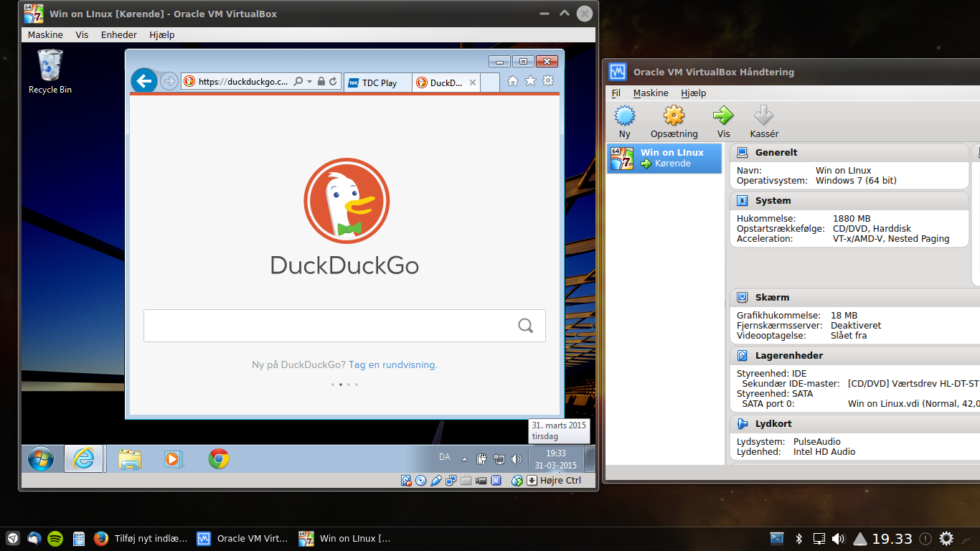The image size is (980, 551).
Task: Click the optical disc icon in VM status bar
Action: point(421,481)
